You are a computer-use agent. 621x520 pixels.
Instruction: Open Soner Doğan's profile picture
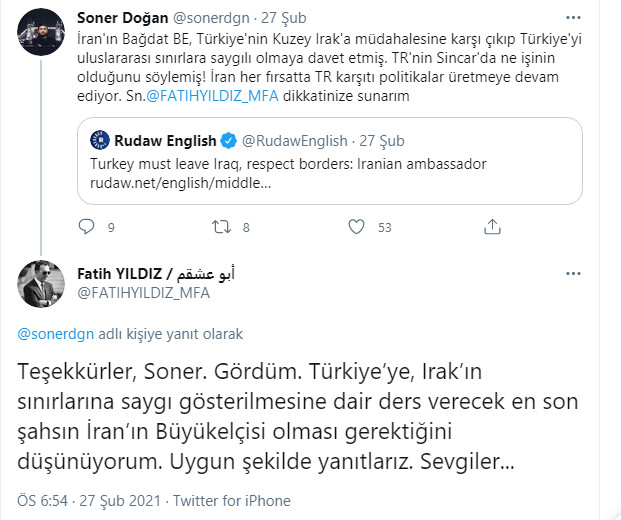tap(42, 31)
